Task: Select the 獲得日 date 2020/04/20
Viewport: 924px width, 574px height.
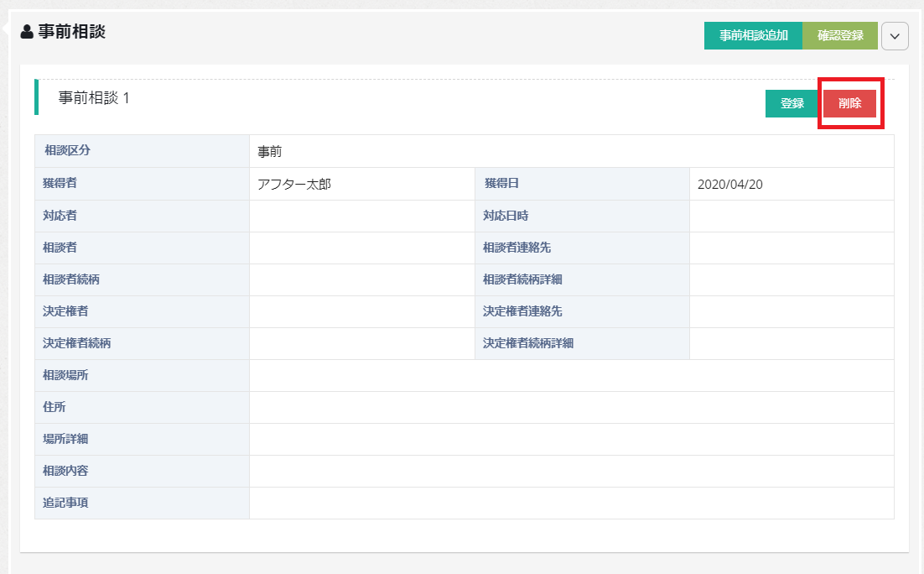Action: [x=729, y=185]
